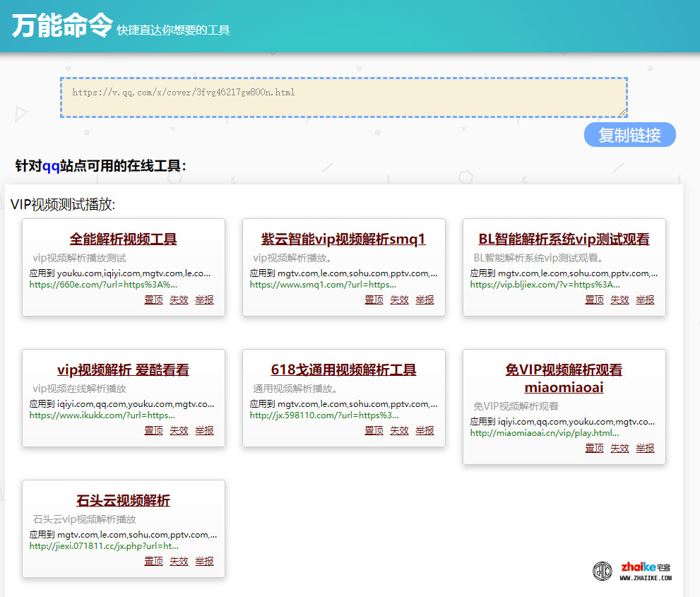Open the BL智能解析系统vip测试观看 link

point(564,239)
